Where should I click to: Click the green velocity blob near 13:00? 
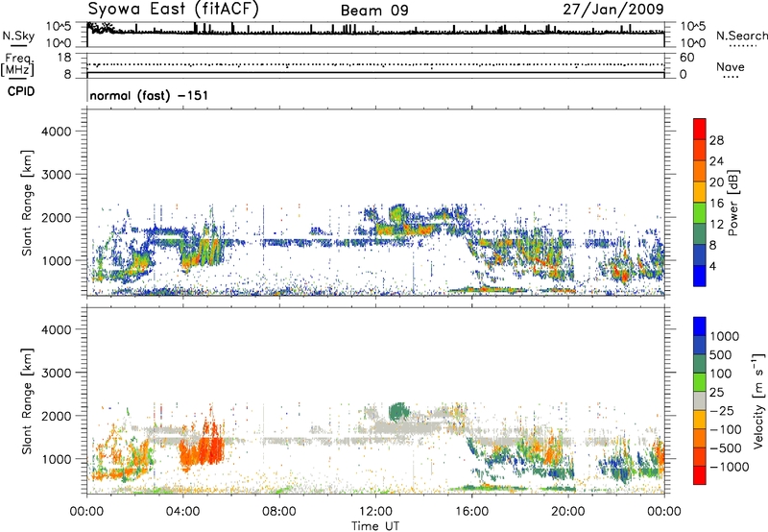[397, 412]
